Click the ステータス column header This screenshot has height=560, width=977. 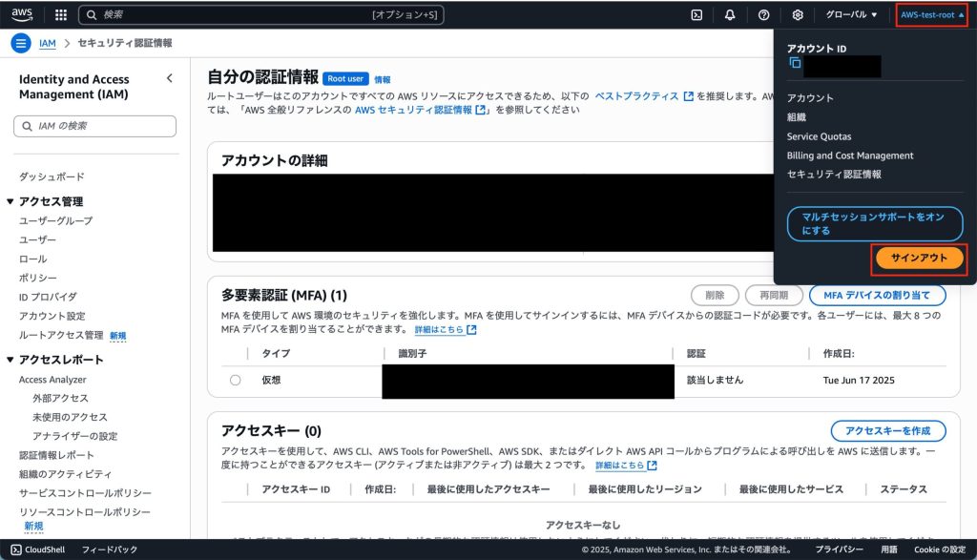tap(904, 489)
